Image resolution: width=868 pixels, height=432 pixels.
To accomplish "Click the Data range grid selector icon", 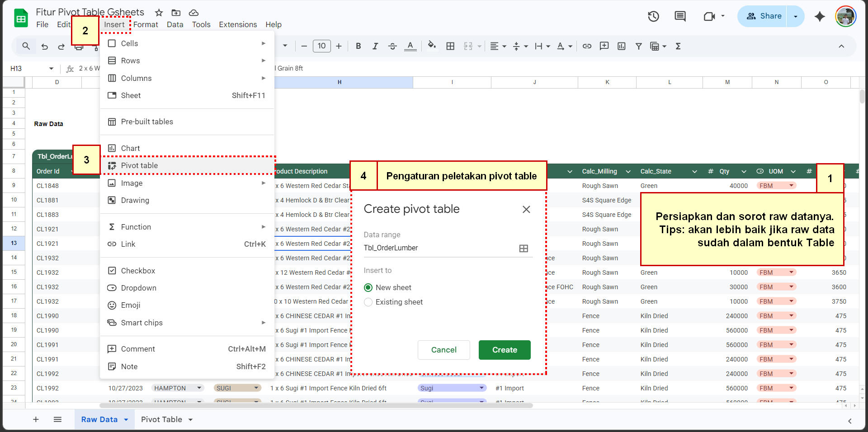I will pyautogui.click(x=524, y=248).
